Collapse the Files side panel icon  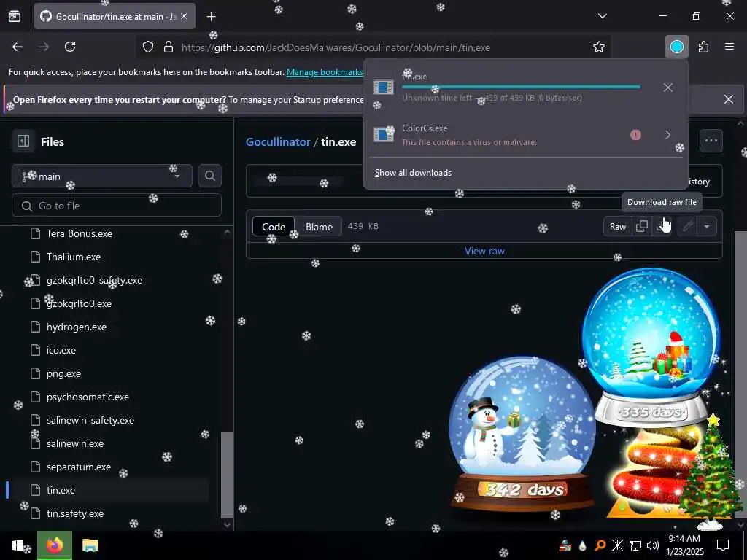pyautogui.click(x=23, y=141)
